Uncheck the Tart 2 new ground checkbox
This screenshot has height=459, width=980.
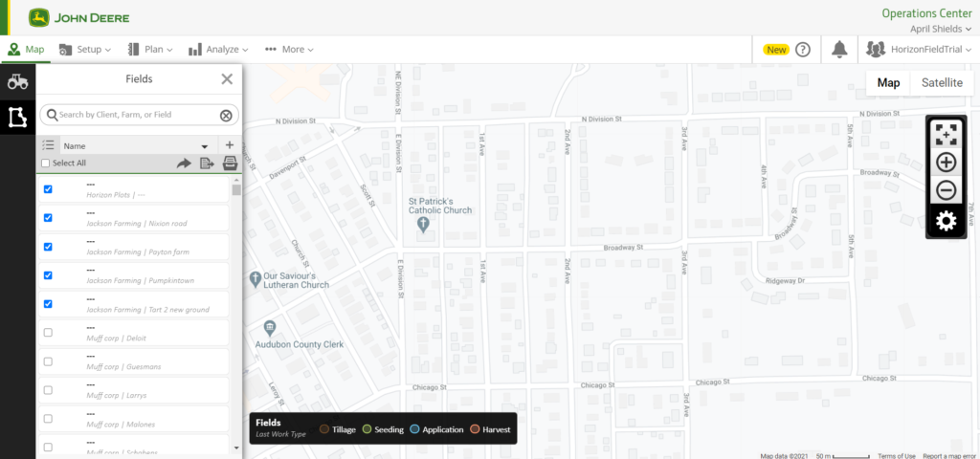[x=48, y=304]
